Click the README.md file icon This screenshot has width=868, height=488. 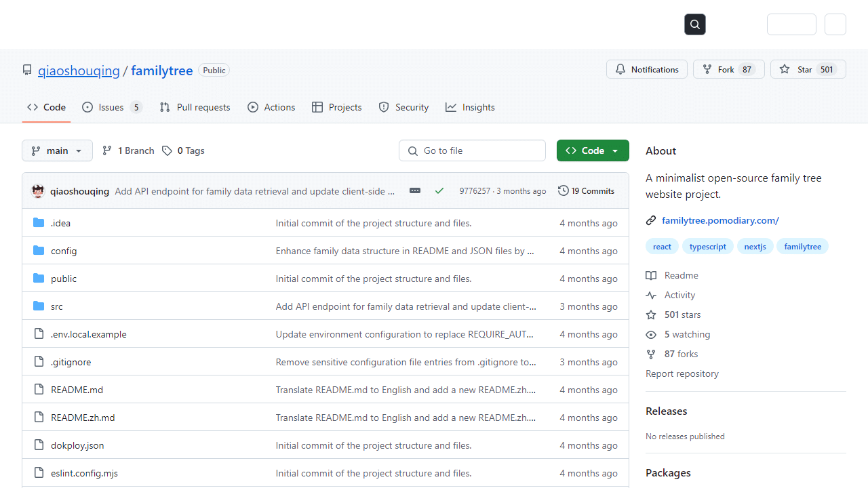coord(39,390)
